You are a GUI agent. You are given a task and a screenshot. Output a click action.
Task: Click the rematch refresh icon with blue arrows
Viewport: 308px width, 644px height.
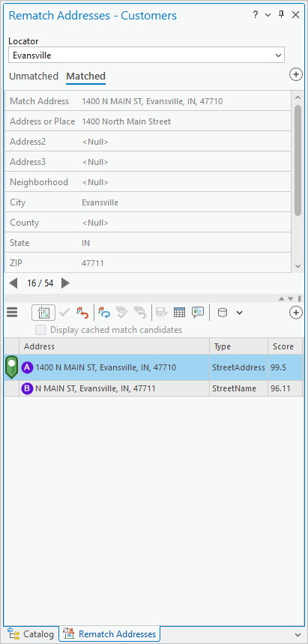pos(104,313)
